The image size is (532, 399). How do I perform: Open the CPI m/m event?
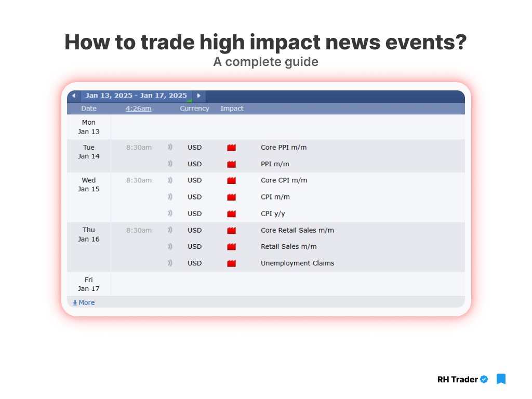click(275, 197)
